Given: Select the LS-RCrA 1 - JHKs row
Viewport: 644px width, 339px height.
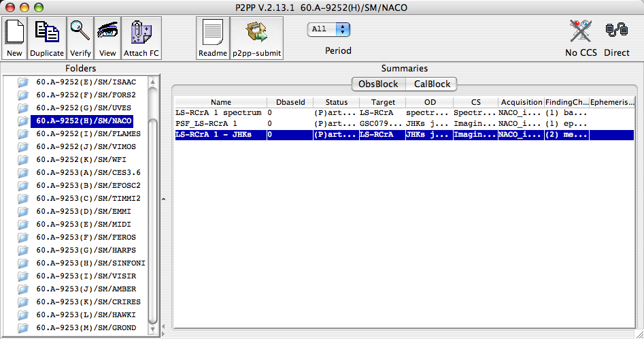Looking at the screenshot, I should [405, 135].
